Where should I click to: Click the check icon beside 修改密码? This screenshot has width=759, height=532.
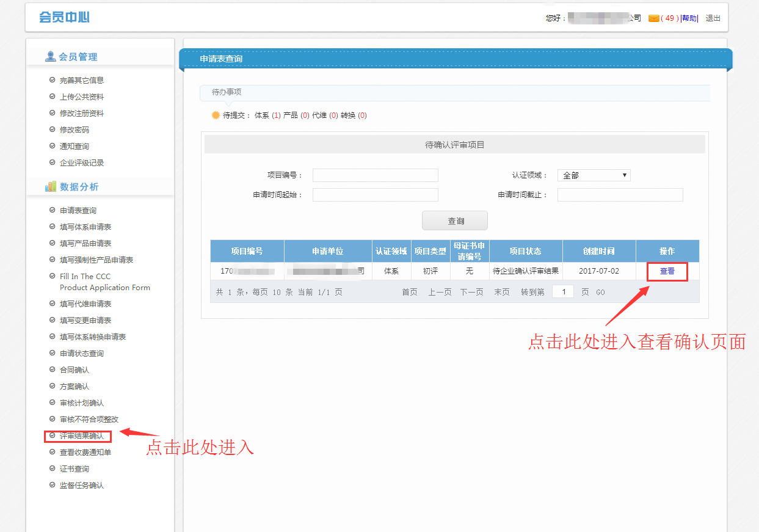[52, 129]
